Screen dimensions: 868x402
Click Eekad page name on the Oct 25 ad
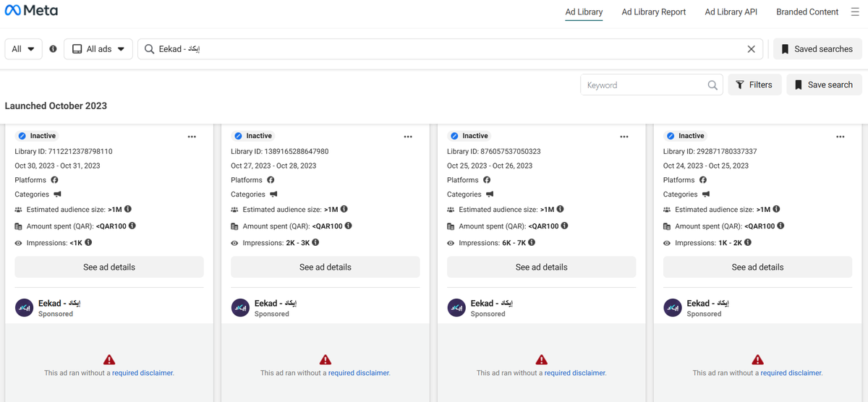pos(492,304)
